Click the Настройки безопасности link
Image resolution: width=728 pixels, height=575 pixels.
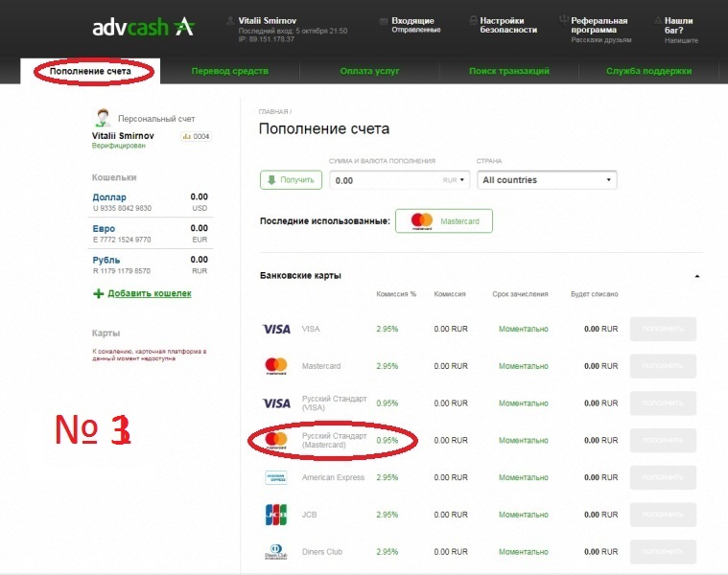click(x=508, y=25)
